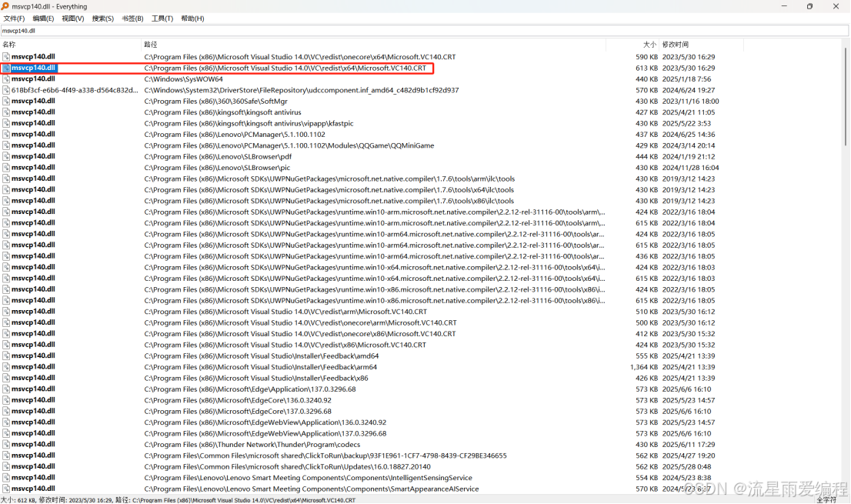The width and height of the screenshot is (851, 504).
Task: Click file icon for kingsoft antivirus\vipapp\kfastpic row
Action: point(6,123)
